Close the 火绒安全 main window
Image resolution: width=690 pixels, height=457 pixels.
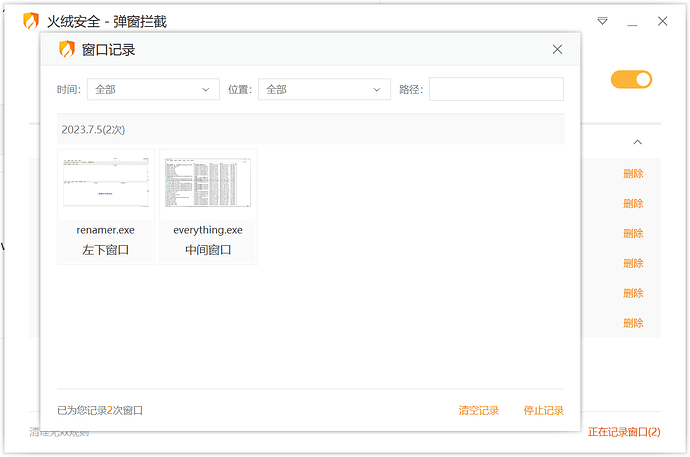click(x=662, y=21)
